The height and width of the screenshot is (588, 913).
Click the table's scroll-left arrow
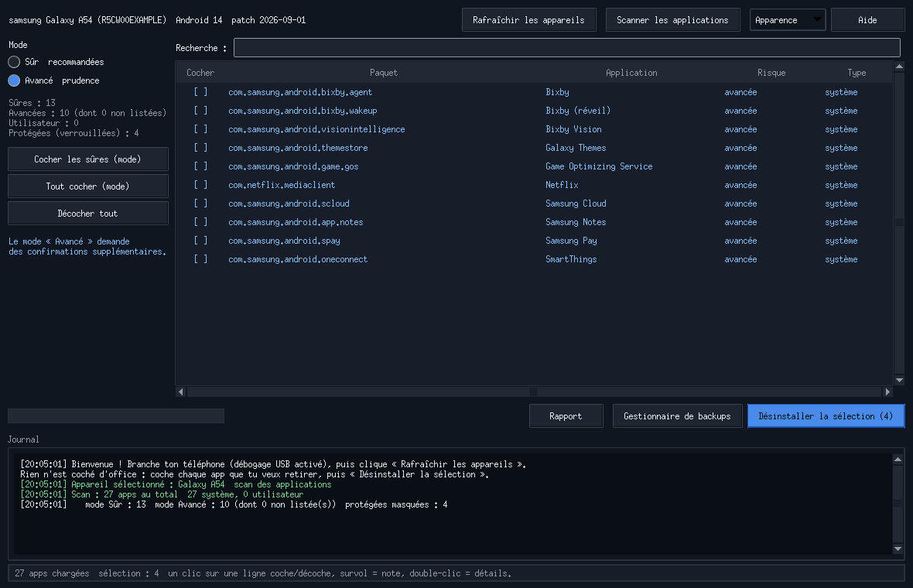pos(181,391)
